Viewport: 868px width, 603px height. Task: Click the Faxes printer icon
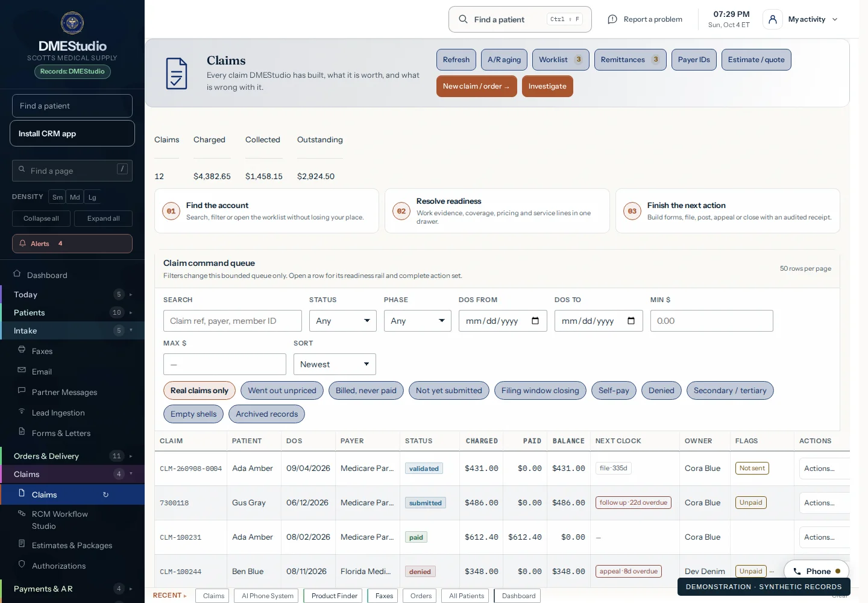(22, 350)
